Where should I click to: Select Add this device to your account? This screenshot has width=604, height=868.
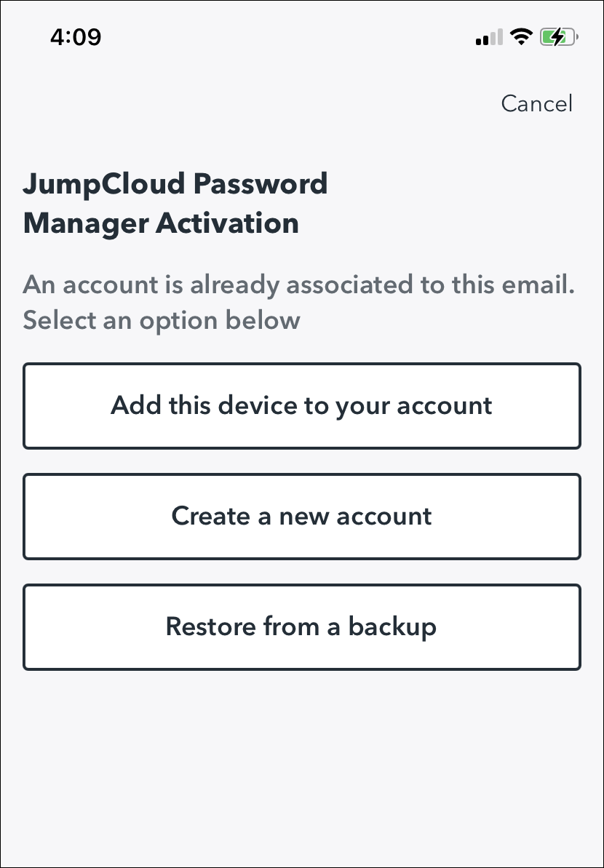pos(301,405)
